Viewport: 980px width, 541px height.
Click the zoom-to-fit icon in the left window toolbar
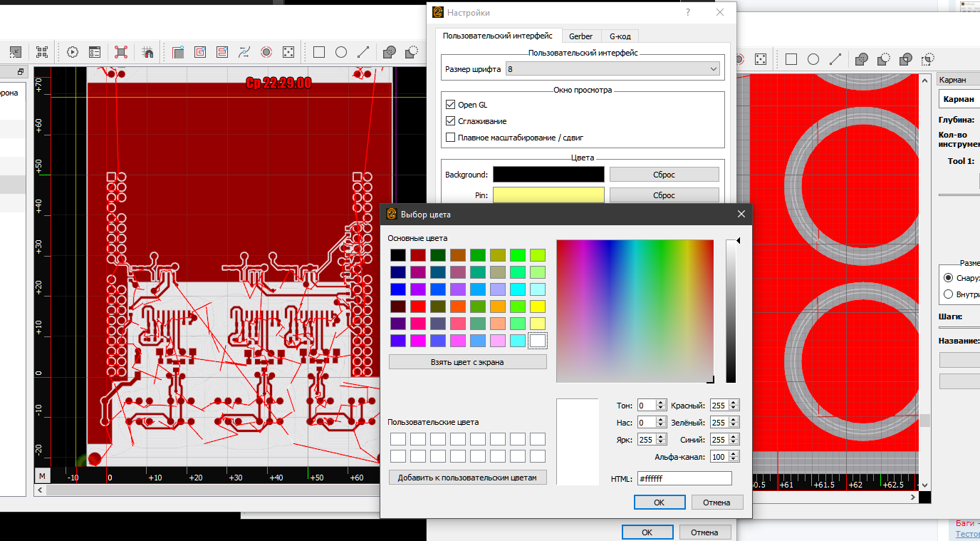tap(15, 52)
